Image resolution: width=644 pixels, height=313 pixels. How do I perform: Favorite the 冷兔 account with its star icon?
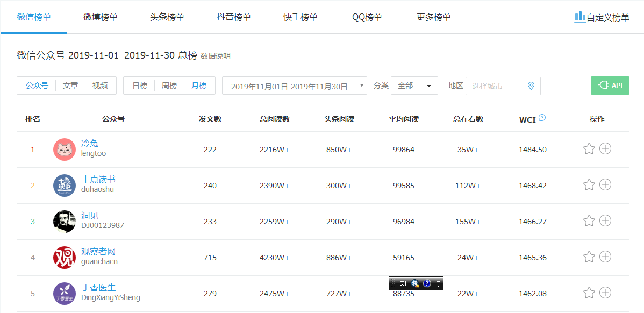pyautogui.click(x=589, y=148)
